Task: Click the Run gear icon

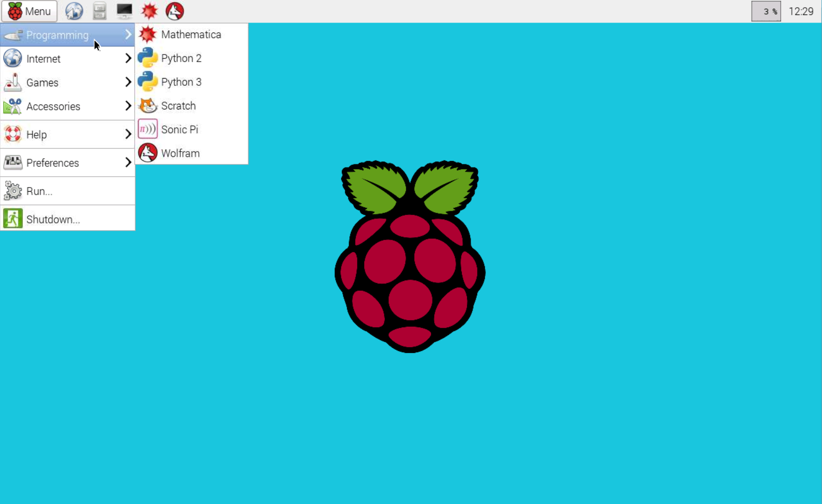Action: [x=13, y=191]
